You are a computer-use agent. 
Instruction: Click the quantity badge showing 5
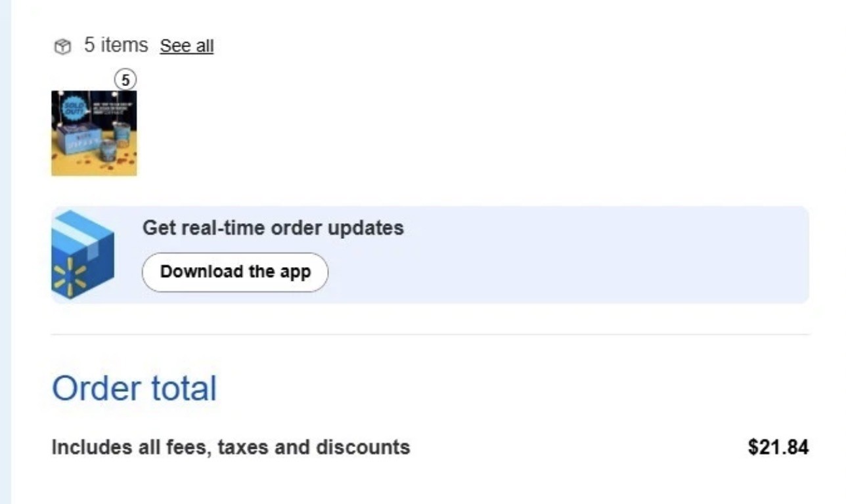tap(125, 81)
